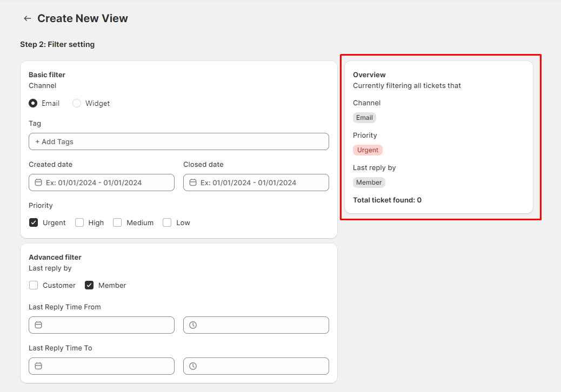Enable the Medium priority checkbox
561x392 pixels.
coord(117,222)
